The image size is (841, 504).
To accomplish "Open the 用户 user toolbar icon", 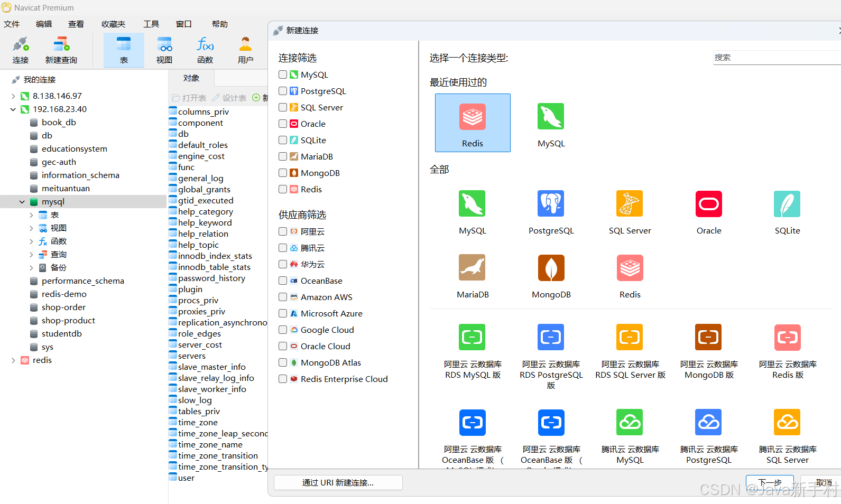I will (245, 50).
